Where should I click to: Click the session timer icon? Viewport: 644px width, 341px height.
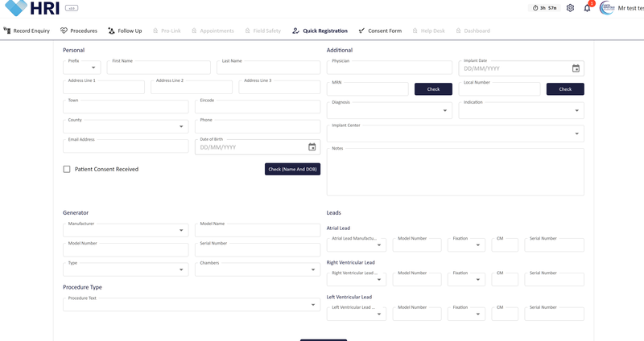point(535,8)
